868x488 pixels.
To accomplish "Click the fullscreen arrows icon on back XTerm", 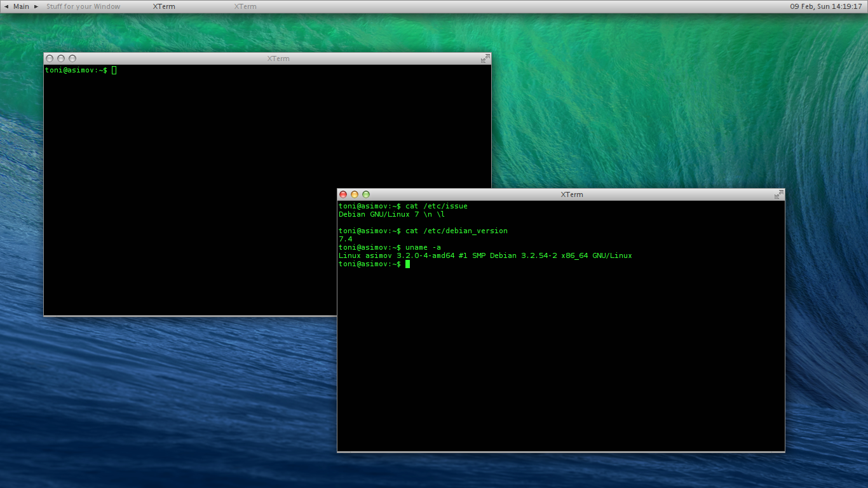I will pyautogui.click(x=485, y=58).
